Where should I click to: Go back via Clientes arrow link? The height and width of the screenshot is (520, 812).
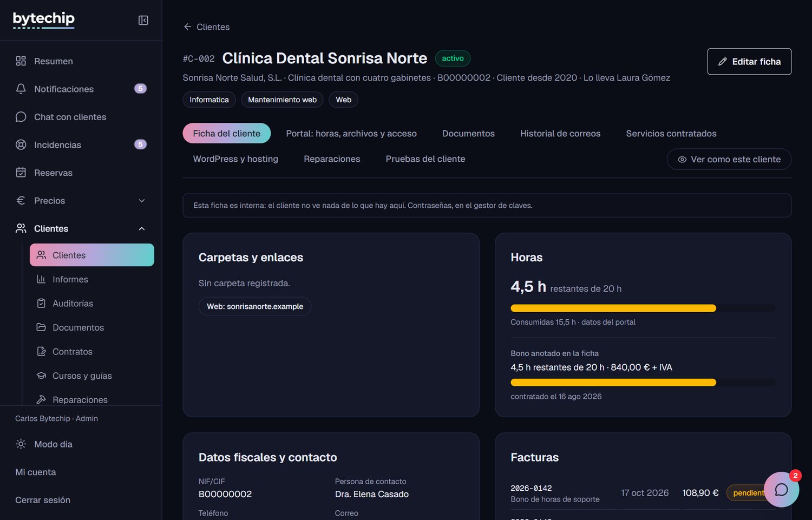206,27
